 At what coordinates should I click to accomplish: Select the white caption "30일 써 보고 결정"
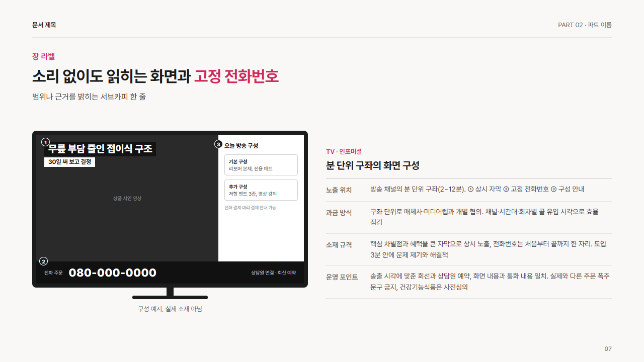point(69,162)
